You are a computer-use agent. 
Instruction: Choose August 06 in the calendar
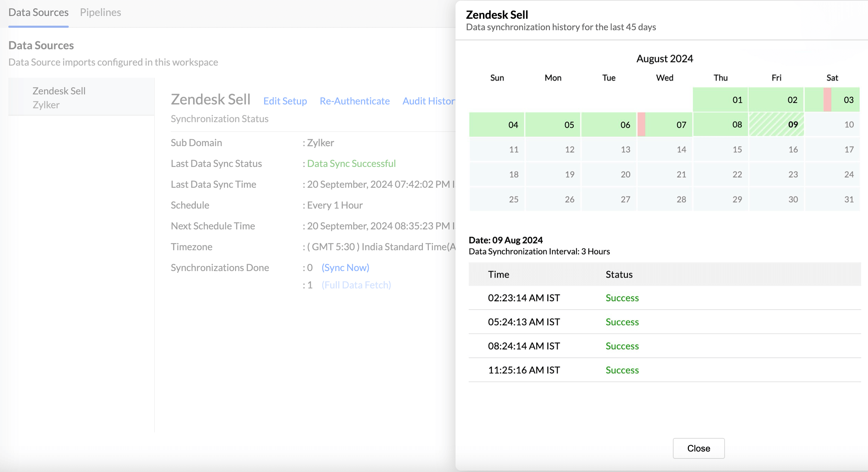point(609,124)
